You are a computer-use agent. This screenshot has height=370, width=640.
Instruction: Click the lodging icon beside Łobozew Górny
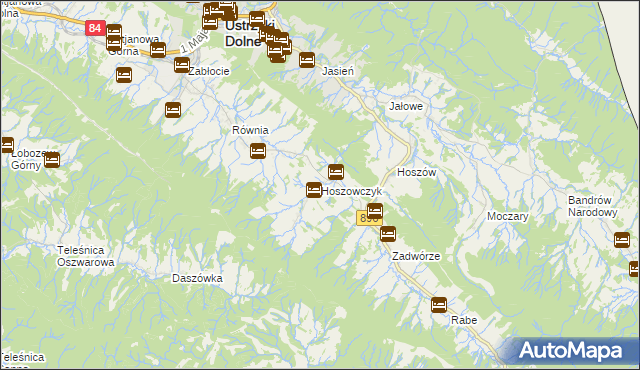pyautogui.click(x=52, y=160)
